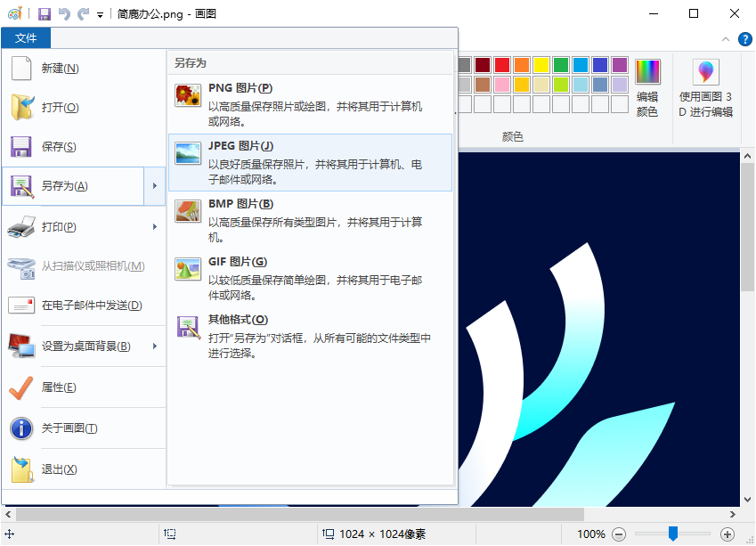Open the quick access toolbar customize dropdown
756x546 pixels.
coord(100,15)
